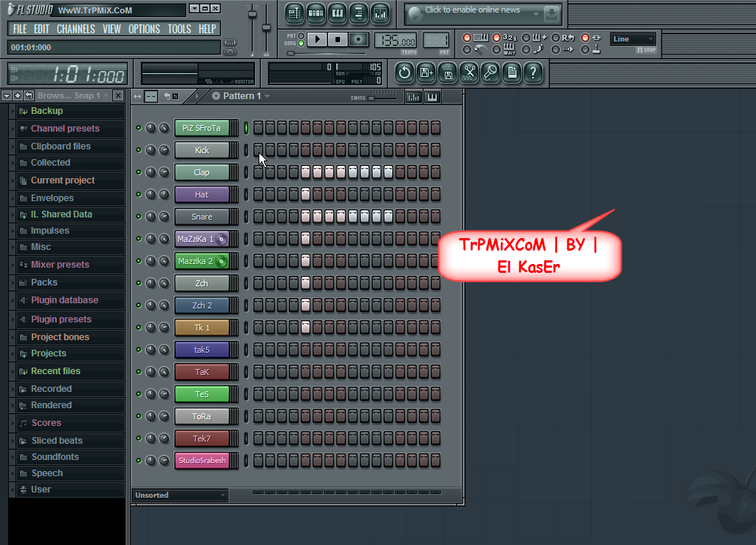Click the Studio5rabesh channel button
The height and width of the screenshot is (545, 756).
tap(202, 461)
